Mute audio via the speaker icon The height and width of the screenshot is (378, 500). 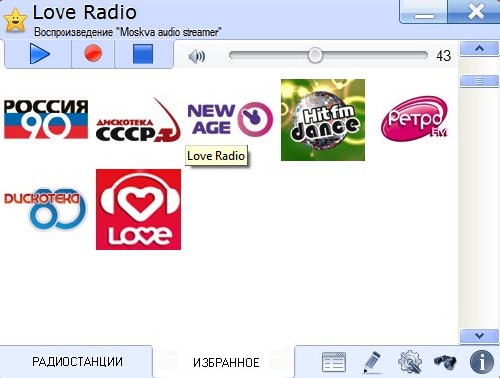coord(197,56)
